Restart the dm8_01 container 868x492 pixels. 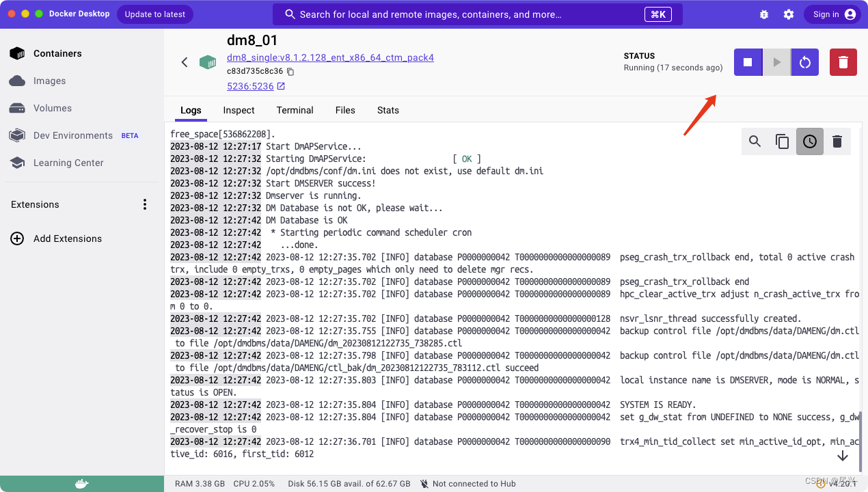[x=804, y=62]
